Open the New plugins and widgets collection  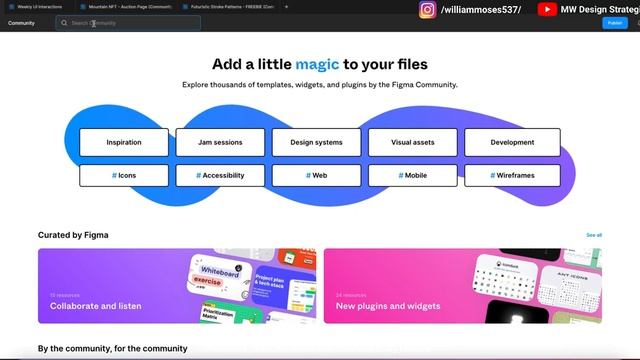[463, 286]
